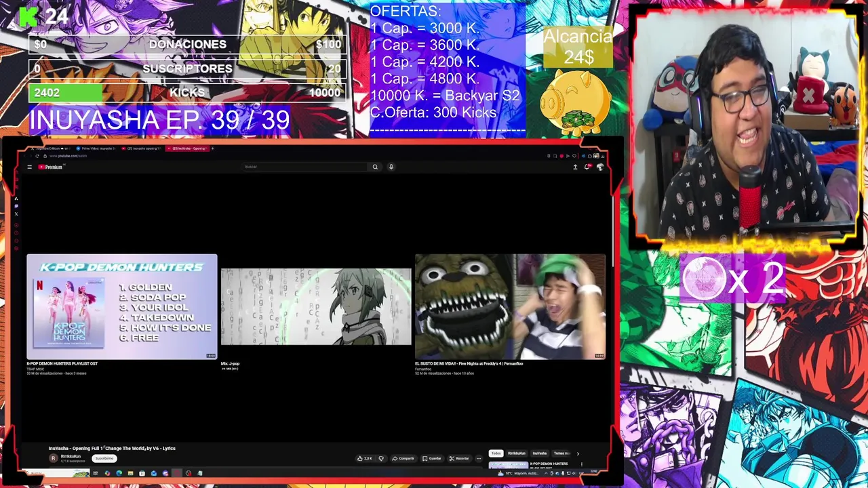Click the Recortar clip button
The width and height of the screenshot is (868, 488).
pyautogui.click(x=459, y=458)
